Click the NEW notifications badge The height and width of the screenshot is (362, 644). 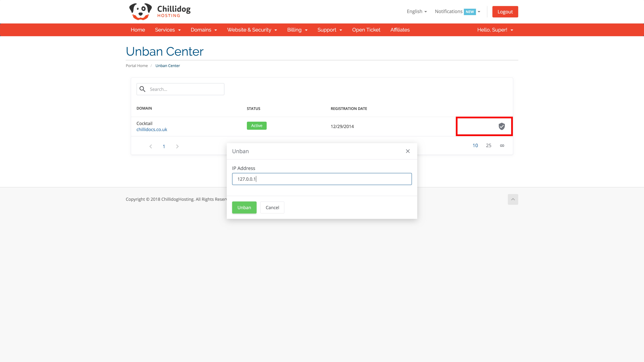[469, 12]
